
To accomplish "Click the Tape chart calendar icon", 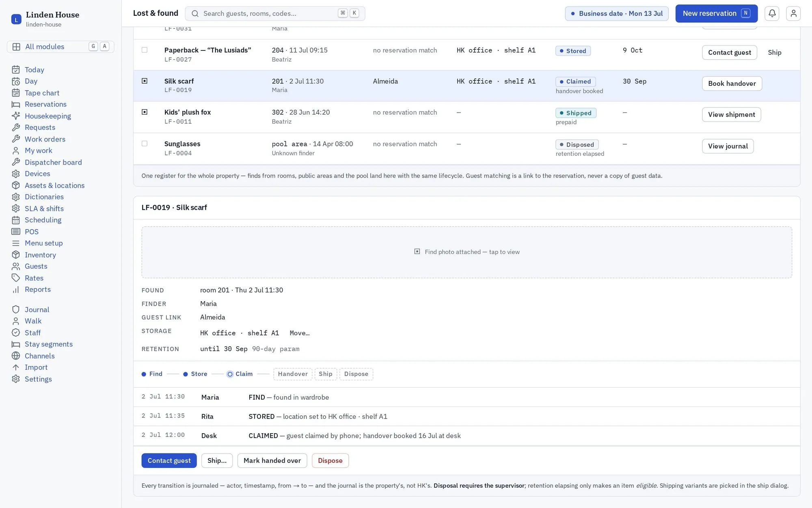I will click(16, 93).
